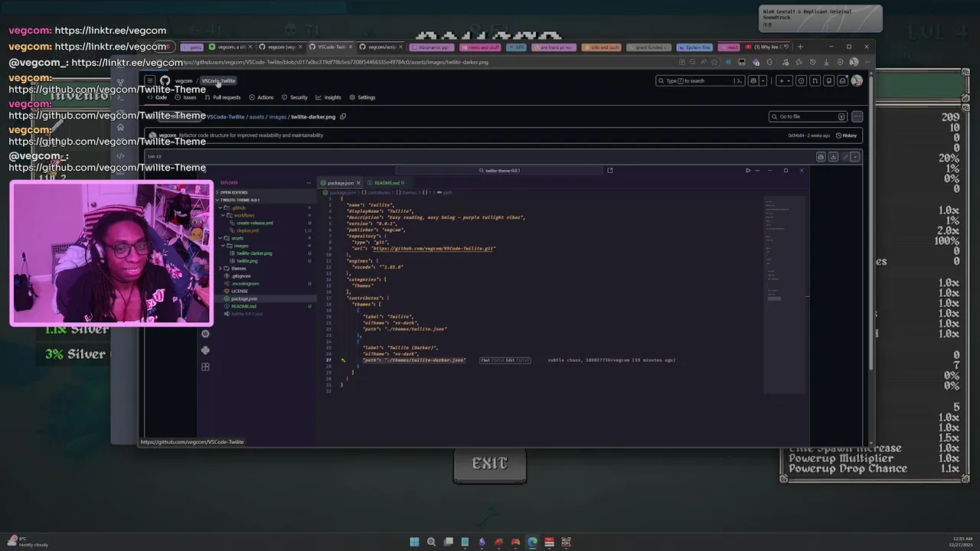Click VS Code title search twilite-theme-0.0.1
This screenshot has width=980, height=551.
click(501, 171)
